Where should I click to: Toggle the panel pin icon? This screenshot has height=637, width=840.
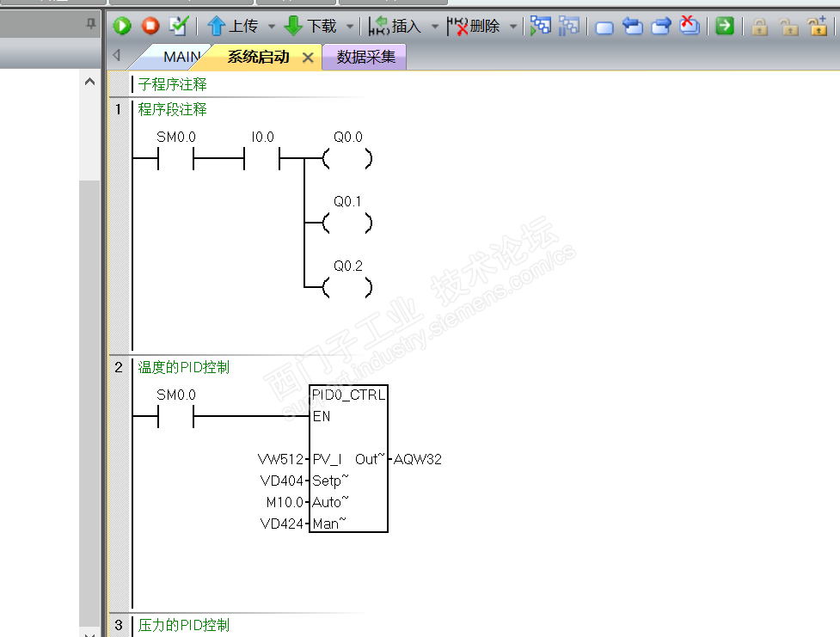90,23
